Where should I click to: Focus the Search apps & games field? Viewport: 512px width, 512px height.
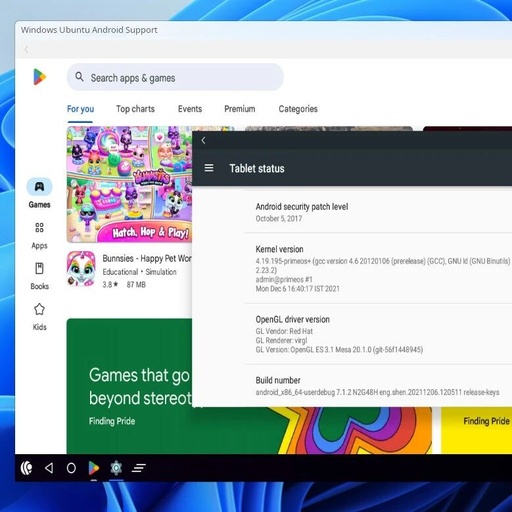tap(175, 77)
